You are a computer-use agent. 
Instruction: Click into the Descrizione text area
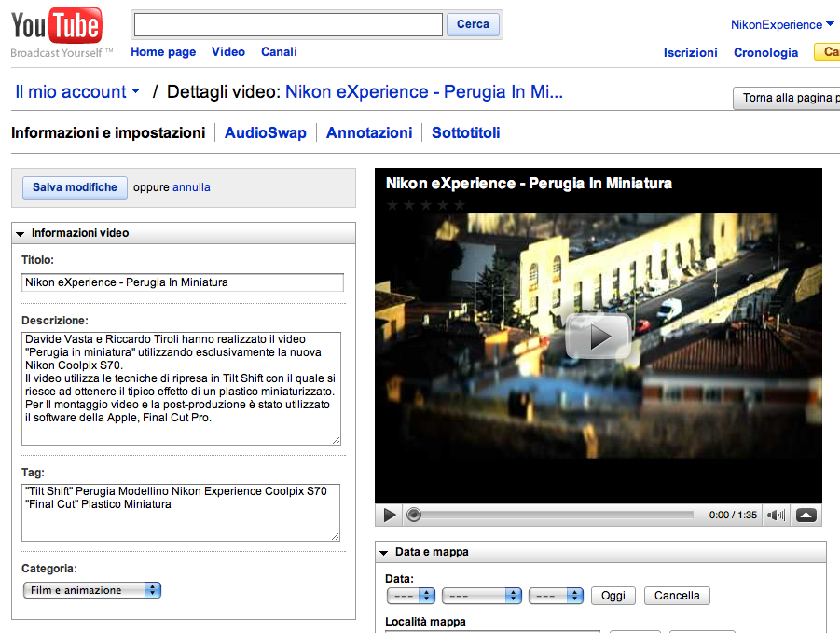tap(181, 389)
